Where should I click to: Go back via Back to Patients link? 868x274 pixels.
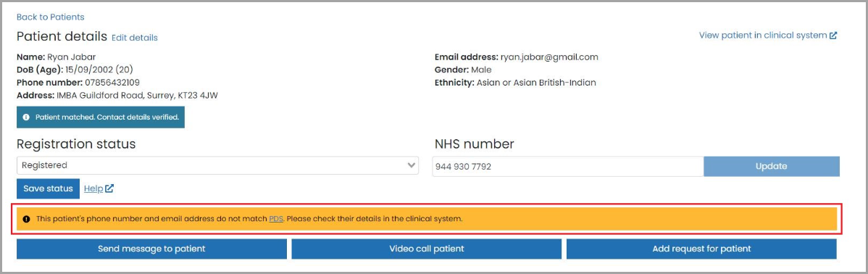click(x=51, y=17)
